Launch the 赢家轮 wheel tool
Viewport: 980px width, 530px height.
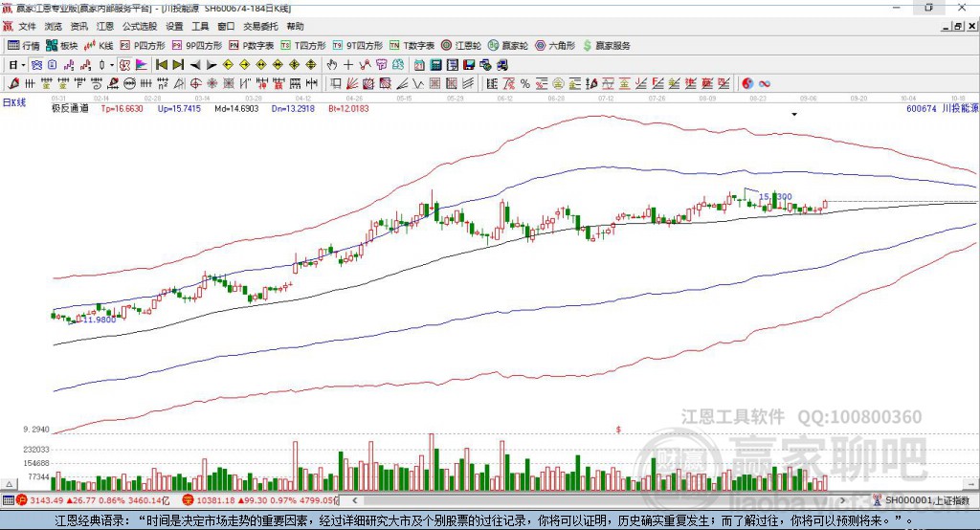point(508,46)
